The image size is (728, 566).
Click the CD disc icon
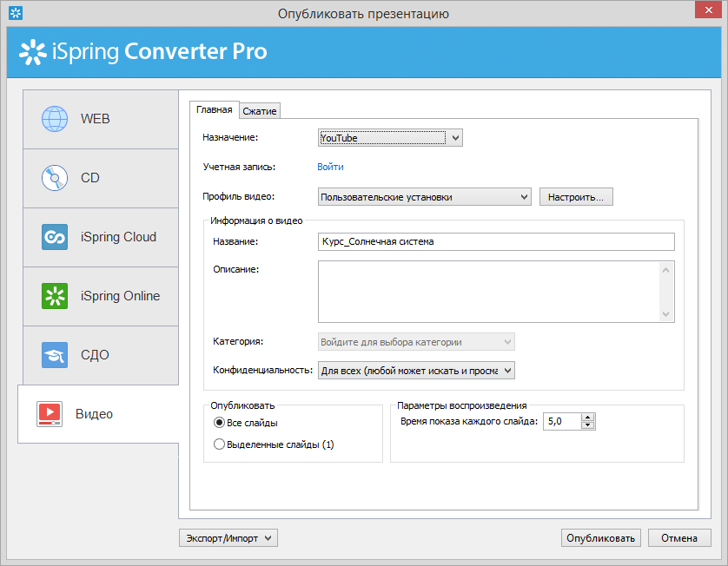(55, 178)
